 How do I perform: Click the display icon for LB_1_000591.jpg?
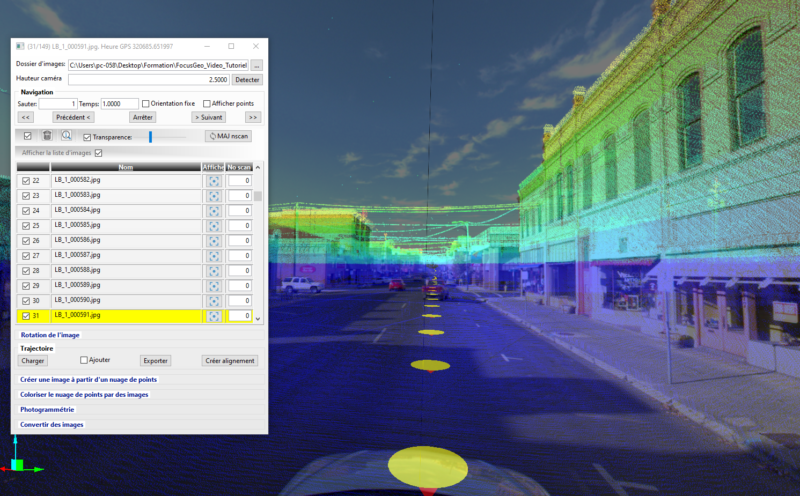(x=213, y=316)
